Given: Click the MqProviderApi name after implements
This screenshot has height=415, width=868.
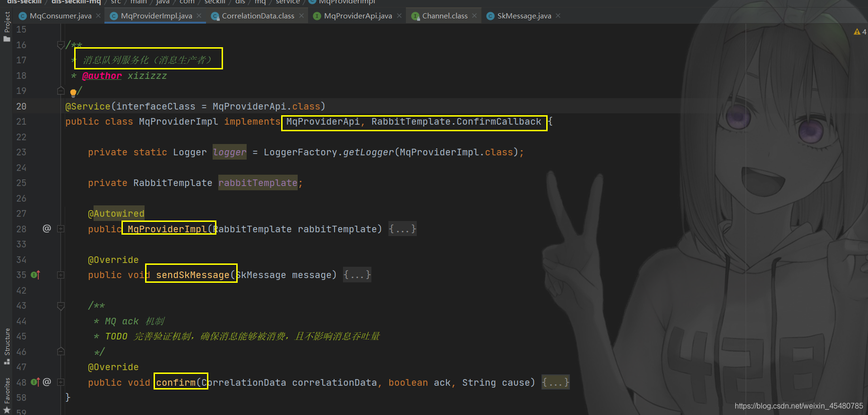Looking at the screenshot, I should click(x=323, y=122).
